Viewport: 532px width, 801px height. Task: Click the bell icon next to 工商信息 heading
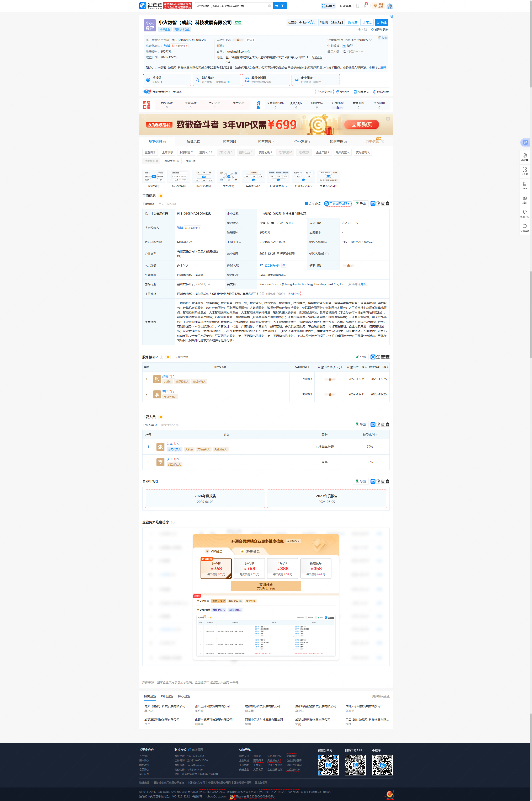click(x=161, y=196)
